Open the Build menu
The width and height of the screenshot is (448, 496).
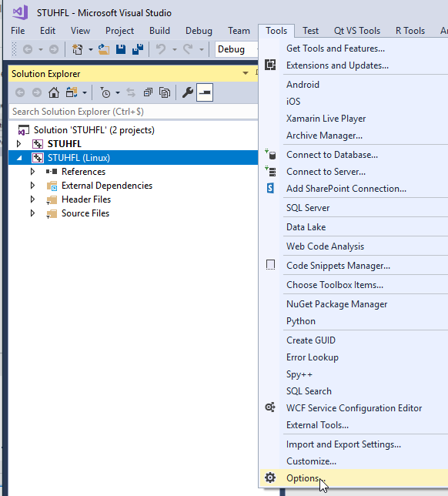coord(159,31)
